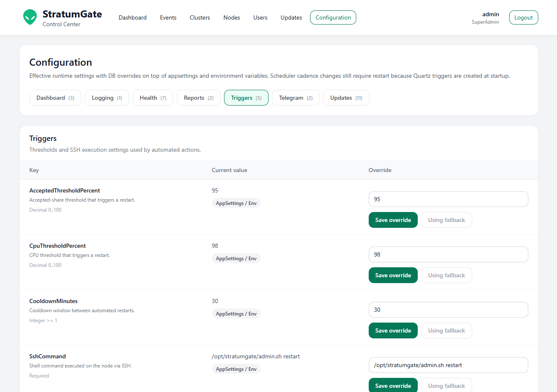Open the Updates (11) configuration tab
Viewport: 557px width, 392px height.
(346, 98)
